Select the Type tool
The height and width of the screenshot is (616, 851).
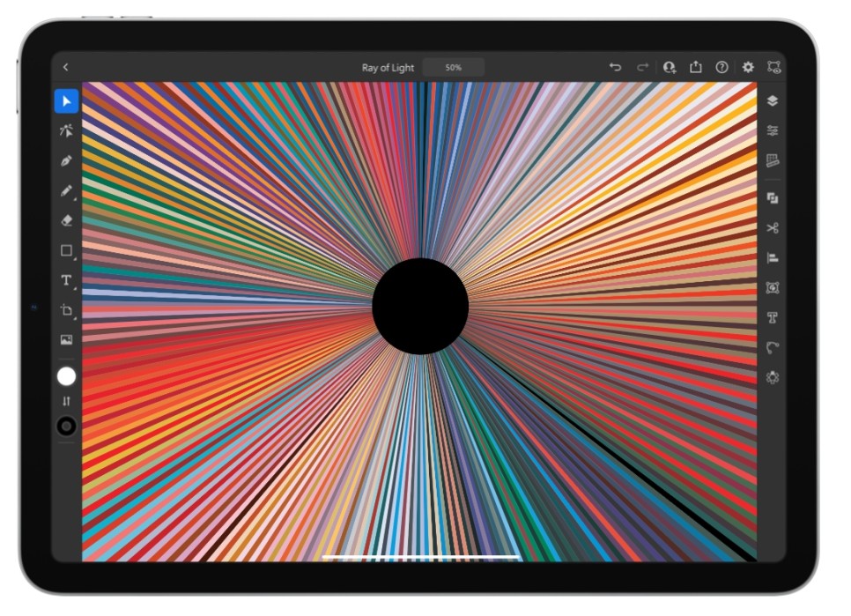pos(66,280)
